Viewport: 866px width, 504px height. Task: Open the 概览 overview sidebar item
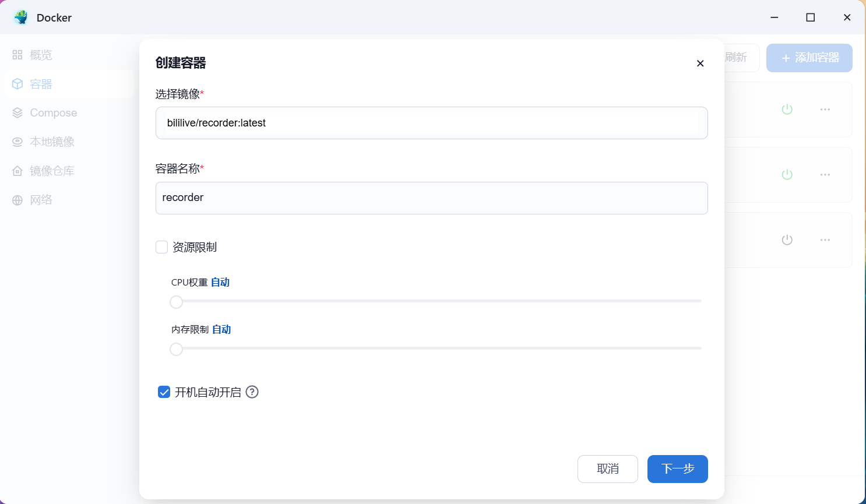point(69,55)
